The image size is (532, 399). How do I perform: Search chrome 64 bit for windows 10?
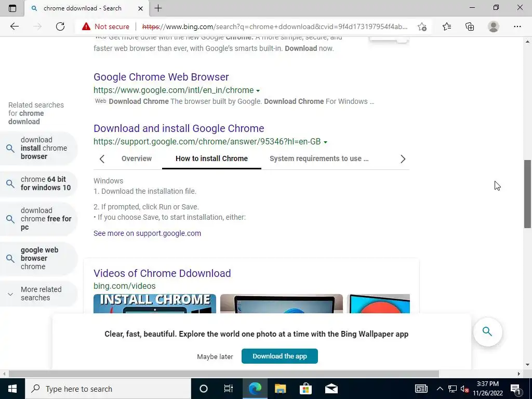coord(38,183)
